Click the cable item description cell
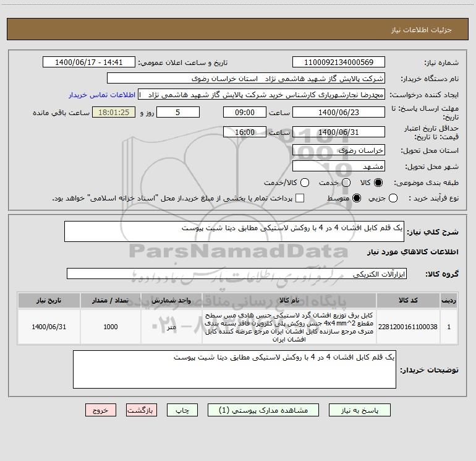This screenshot has height=461, width=476. (289, 327)
